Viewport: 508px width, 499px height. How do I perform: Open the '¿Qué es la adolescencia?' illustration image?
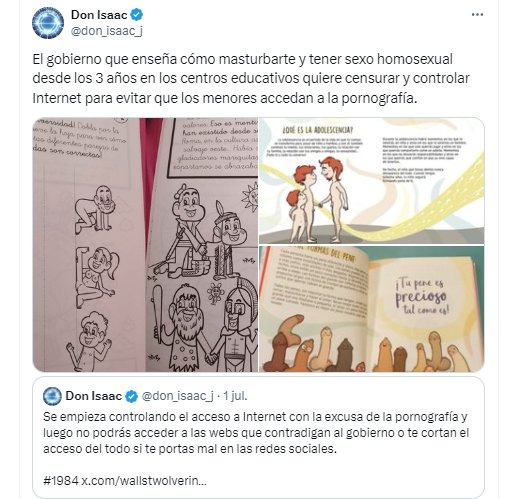pyautogui.click(x=372, y=181)
